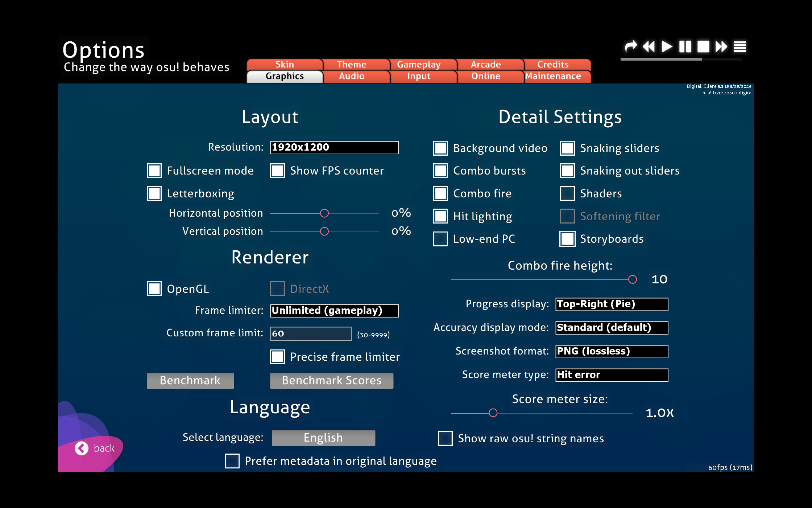Stop the music playback
This screenshot has width=812, height=508.
pyautogui.click(x=703, y=46)
